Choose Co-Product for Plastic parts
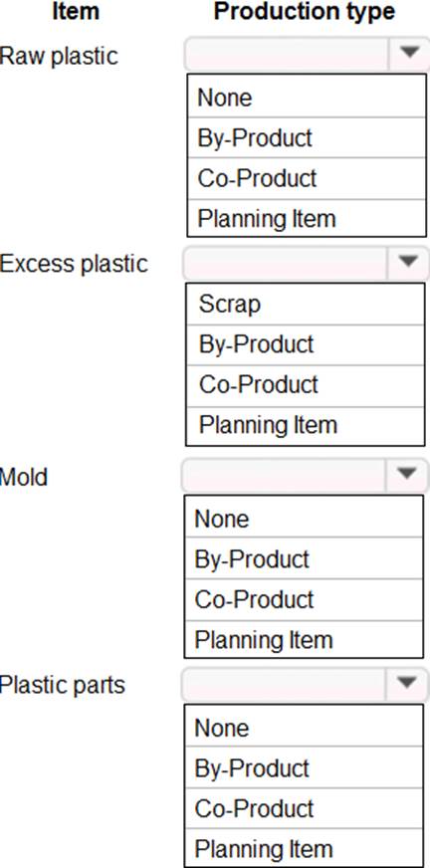Viewport: 430px width, 868px height. point(304,808)
